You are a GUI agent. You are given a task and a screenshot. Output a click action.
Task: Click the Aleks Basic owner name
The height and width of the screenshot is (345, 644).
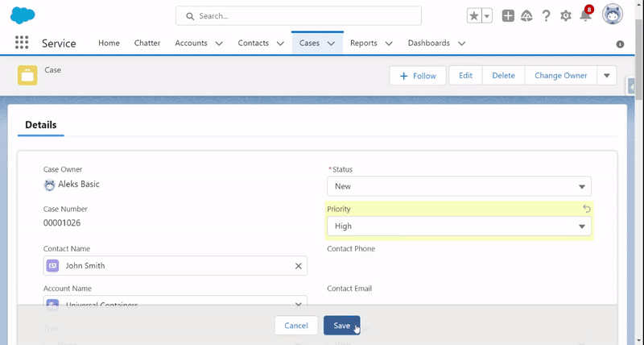pyautogui.click(x=79, y=185)
